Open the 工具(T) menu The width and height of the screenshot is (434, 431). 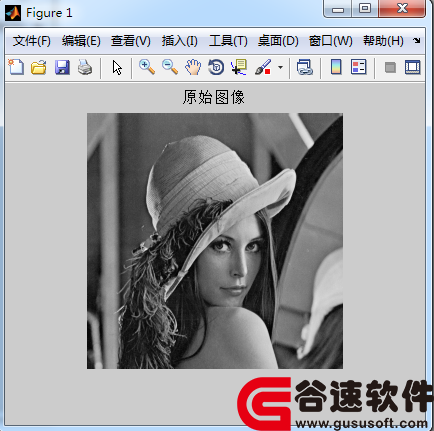[228, 41]
